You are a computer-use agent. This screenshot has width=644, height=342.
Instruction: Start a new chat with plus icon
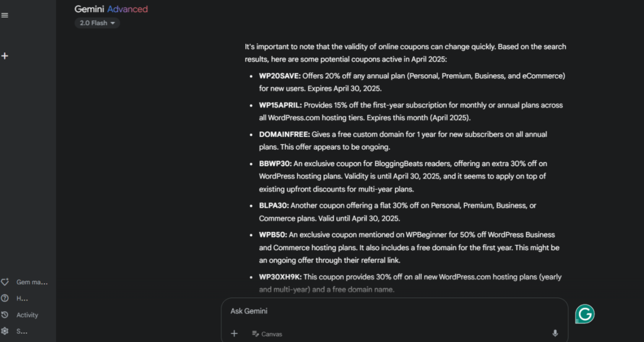pyautogui.click(x=5, y=56)
